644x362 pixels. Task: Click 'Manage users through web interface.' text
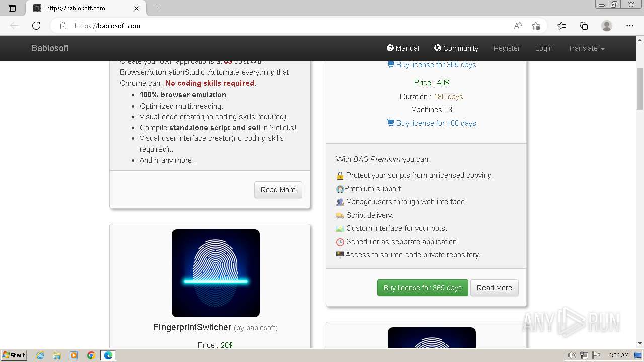click(406, 202)
